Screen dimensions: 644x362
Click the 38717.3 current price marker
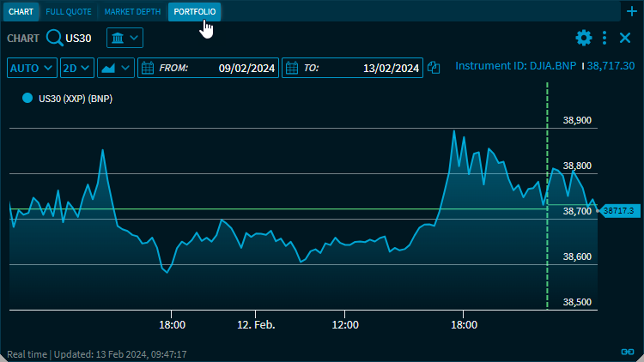617,210
